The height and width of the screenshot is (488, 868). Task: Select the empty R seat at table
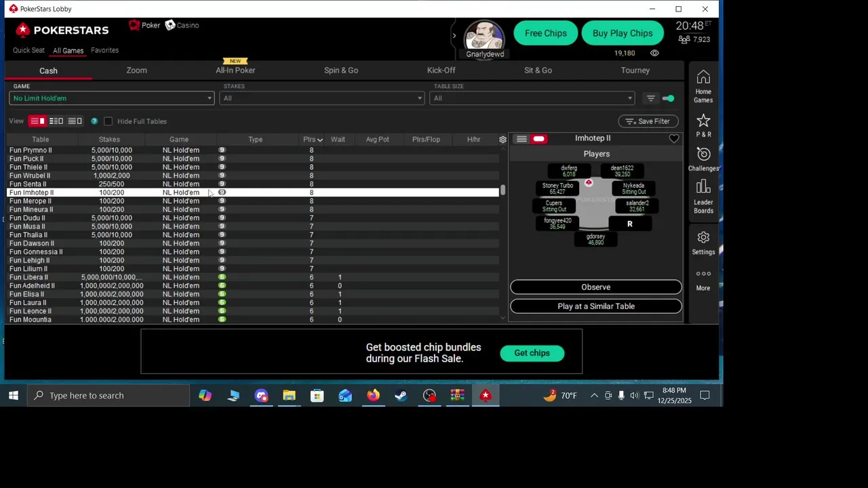pos(629,224)
